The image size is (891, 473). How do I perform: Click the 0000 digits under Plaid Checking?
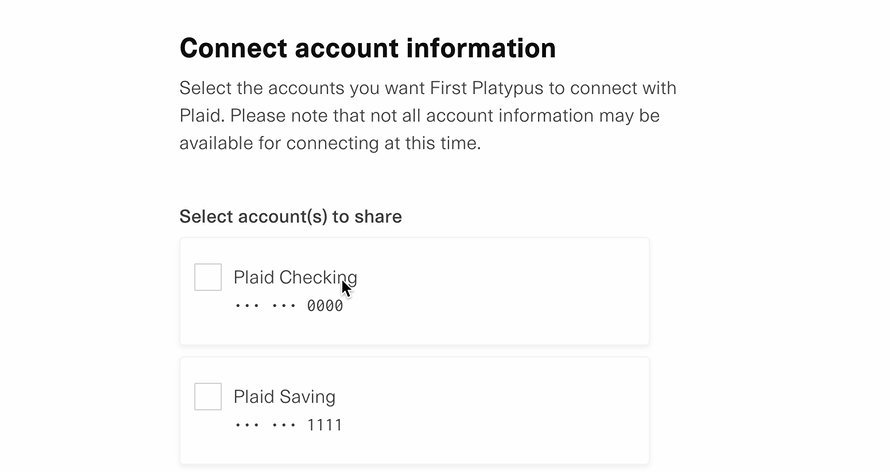point(325,306)
